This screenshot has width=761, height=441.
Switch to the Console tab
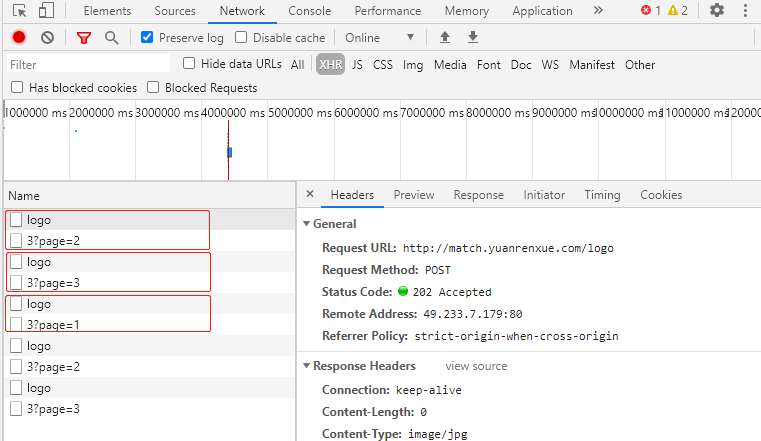[309, 11]
